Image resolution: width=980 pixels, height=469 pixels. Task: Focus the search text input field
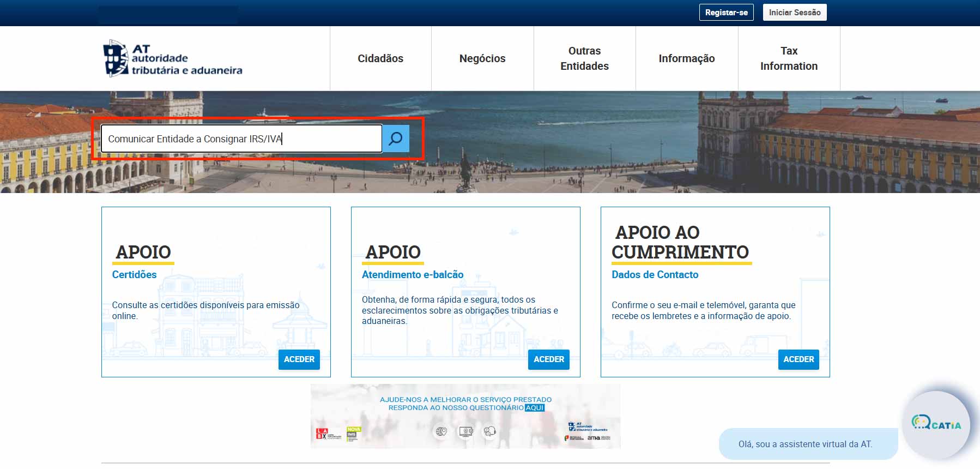pos(241,139)
